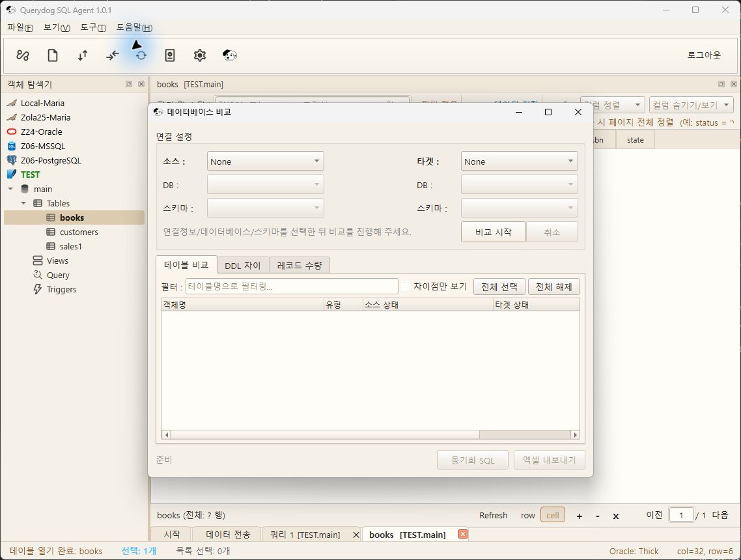Open Views node in object explorer
Image resolution: width=741 pixels, height=560 pixels.
click(x=57, y=261)
